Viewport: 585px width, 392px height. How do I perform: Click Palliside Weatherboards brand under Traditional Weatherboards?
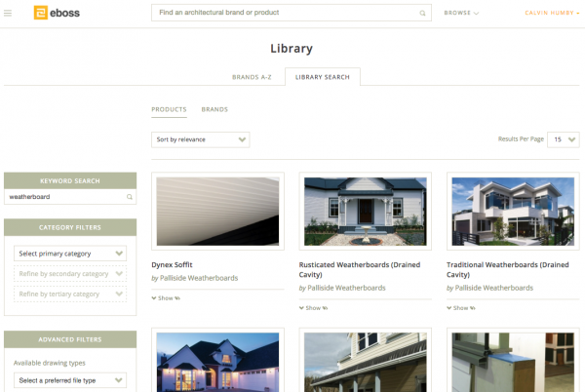point(494,288)
